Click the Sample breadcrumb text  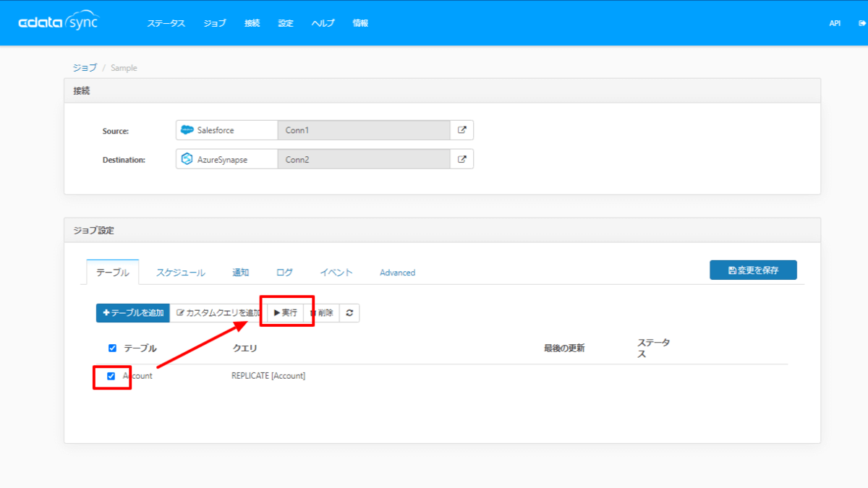tap(124, 68)
